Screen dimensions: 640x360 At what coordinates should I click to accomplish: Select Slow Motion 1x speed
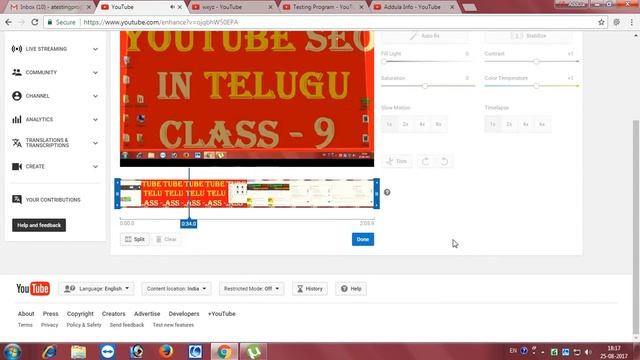[389, 124]
